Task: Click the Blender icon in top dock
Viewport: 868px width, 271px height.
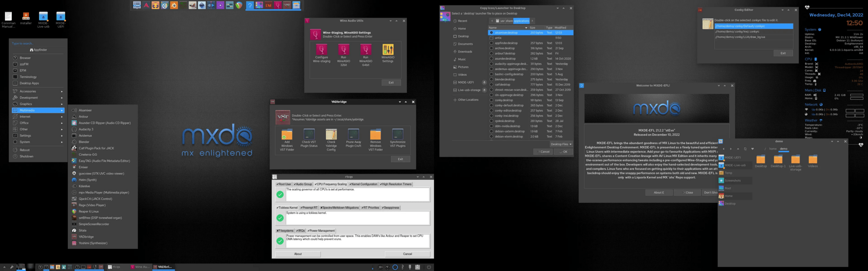Action: click(174, 5)
